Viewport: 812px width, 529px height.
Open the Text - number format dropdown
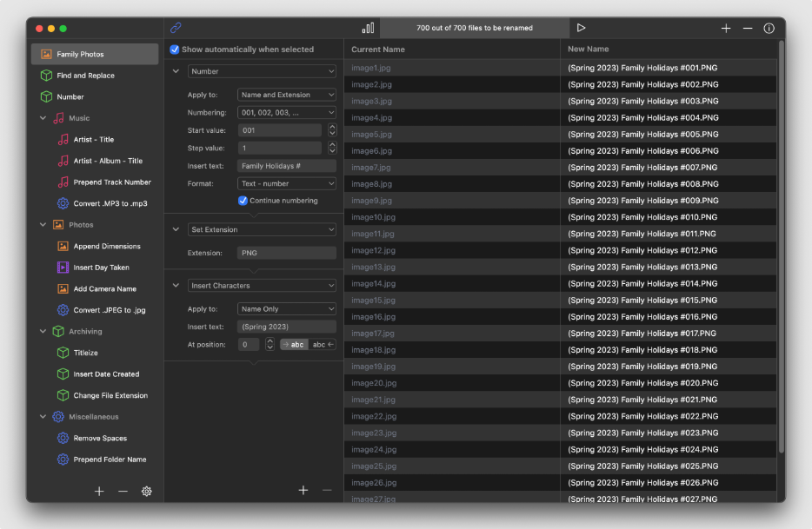286,183
